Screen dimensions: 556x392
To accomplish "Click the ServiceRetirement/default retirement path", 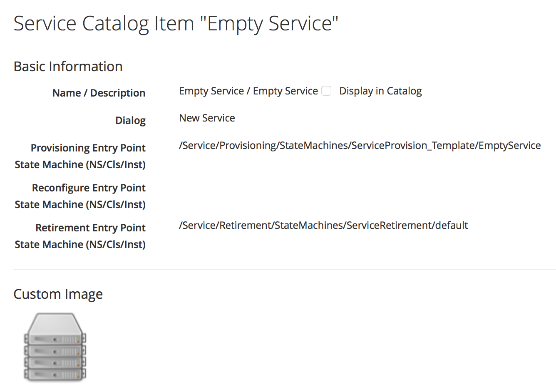I will 323,226.
